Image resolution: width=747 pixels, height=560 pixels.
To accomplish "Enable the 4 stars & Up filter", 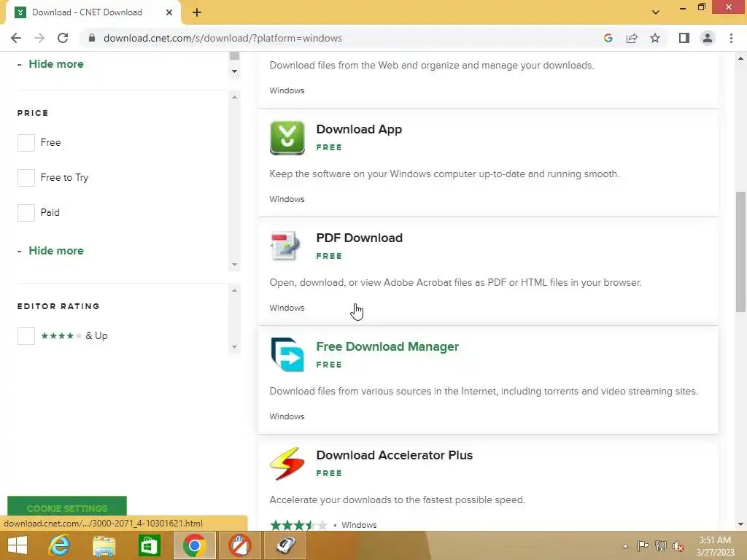I will coord(26,335).
